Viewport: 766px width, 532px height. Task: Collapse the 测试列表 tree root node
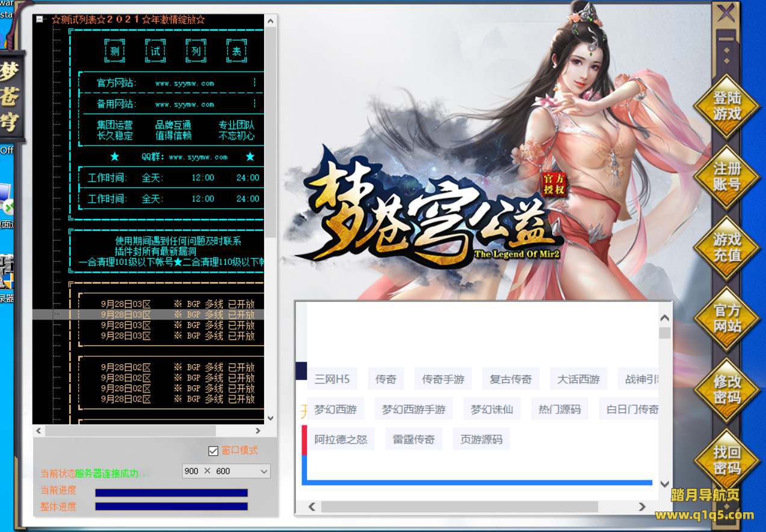point(40,19)
